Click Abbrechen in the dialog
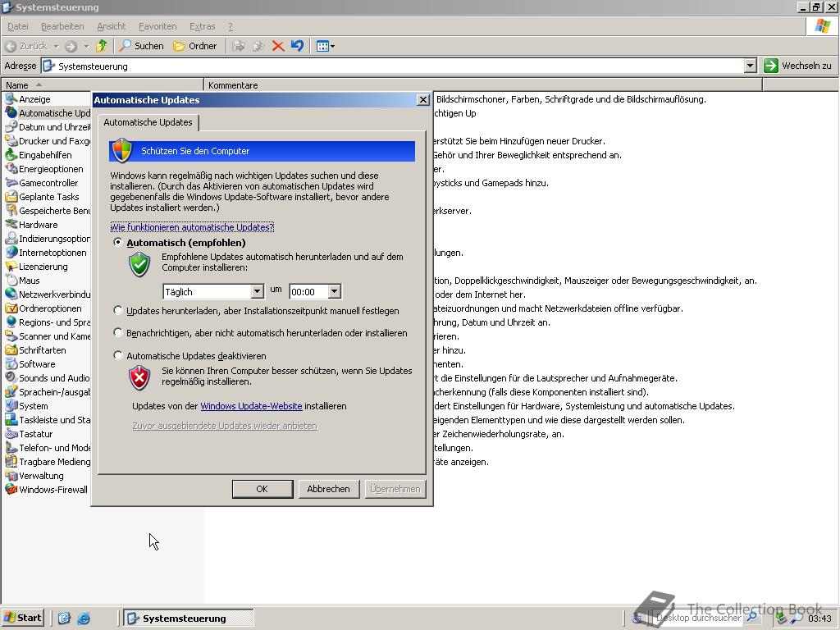840x630 pixels. point(328,489)
